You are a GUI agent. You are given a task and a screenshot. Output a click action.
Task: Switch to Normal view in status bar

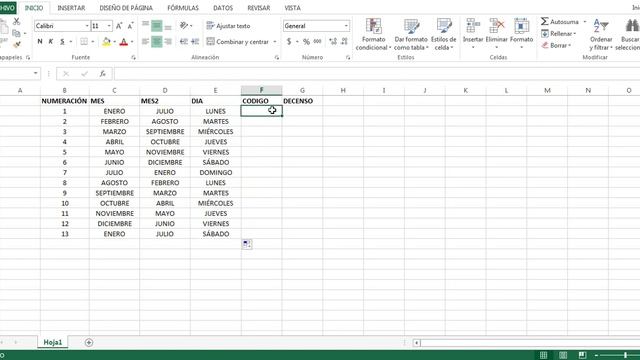[543, 355]
